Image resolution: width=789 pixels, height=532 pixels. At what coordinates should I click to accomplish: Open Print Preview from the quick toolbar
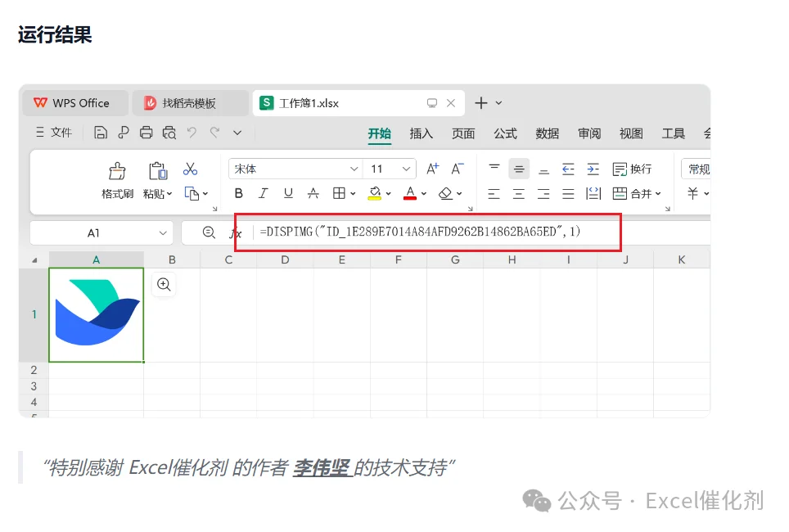[x=169, y=133]
